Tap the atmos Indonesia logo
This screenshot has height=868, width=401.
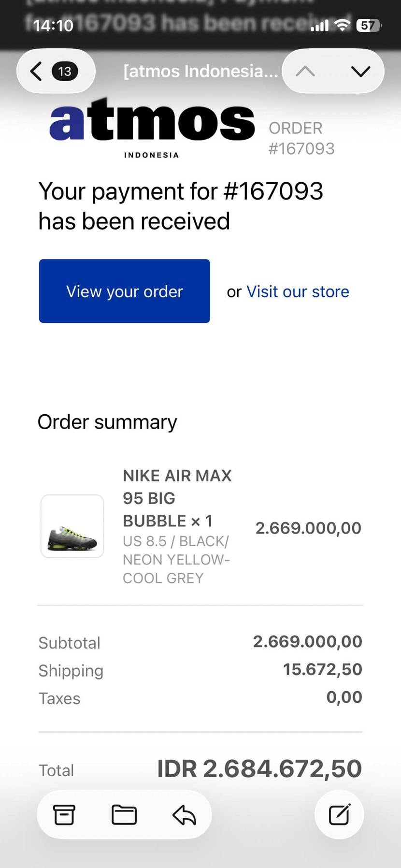pyautogui.click(x=152, y=127)
